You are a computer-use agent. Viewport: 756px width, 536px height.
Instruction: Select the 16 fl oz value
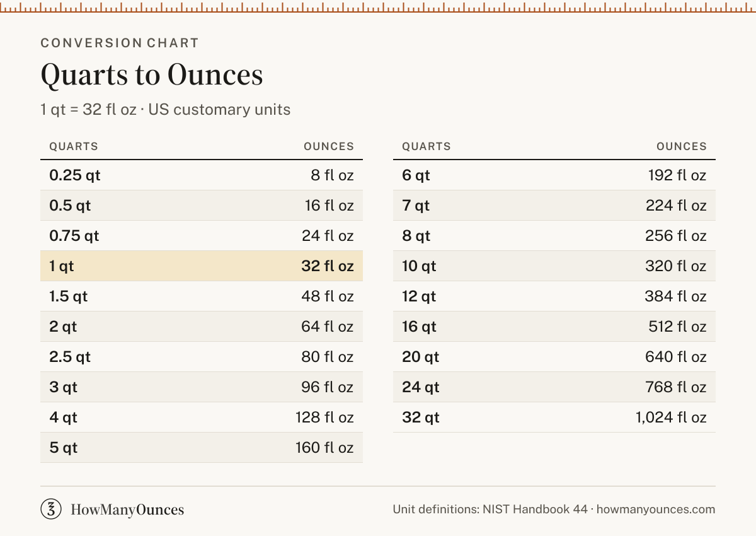[x=328, y=206]
